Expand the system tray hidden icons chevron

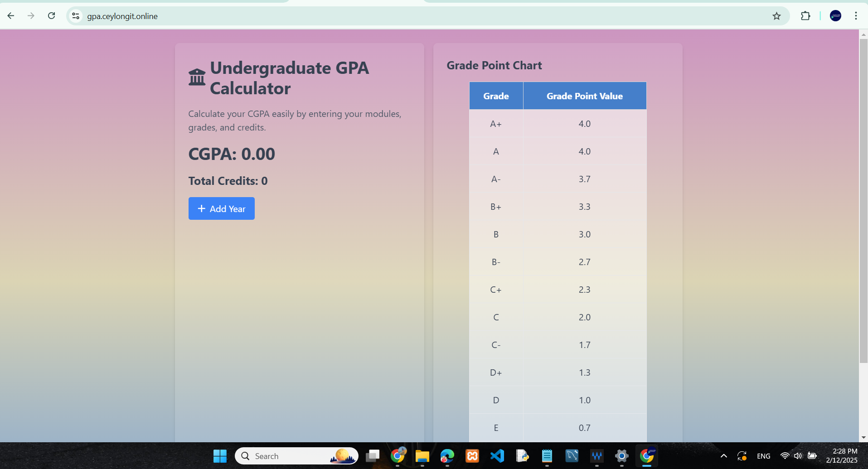pos(724,456)
